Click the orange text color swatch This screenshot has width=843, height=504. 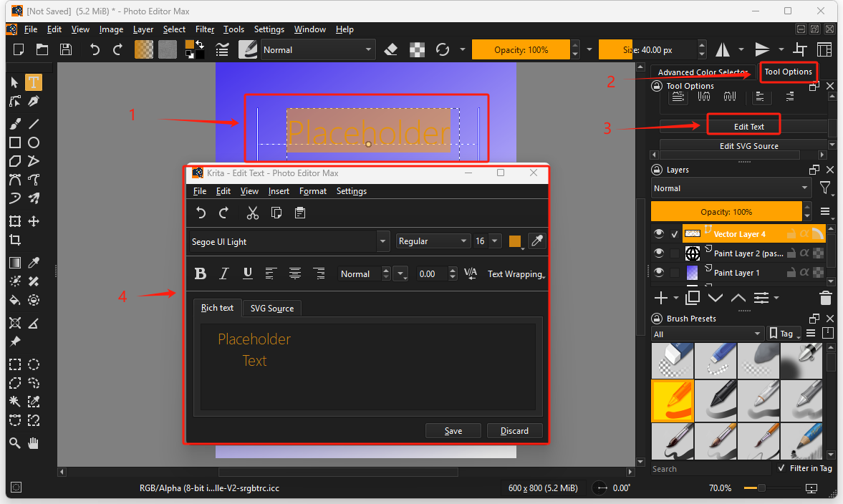(514, 241)
